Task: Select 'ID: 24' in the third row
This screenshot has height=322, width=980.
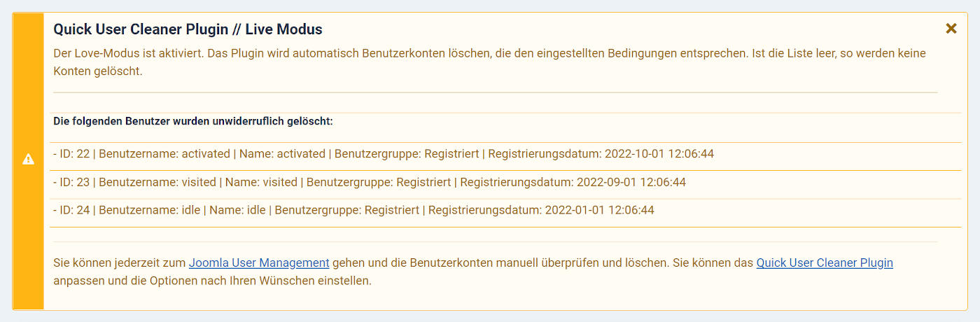Action: point(75,210)
